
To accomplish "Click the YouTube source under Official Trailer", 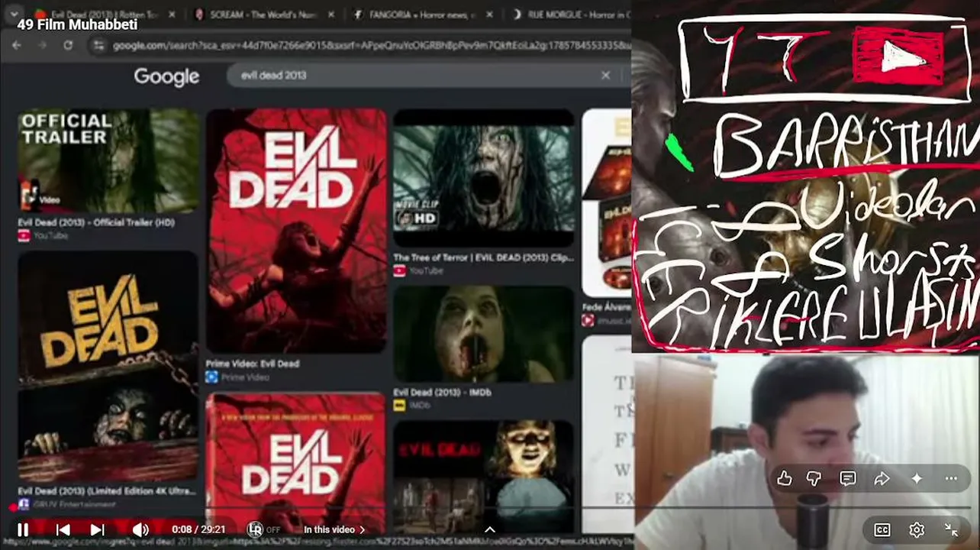I will point(44,236).
